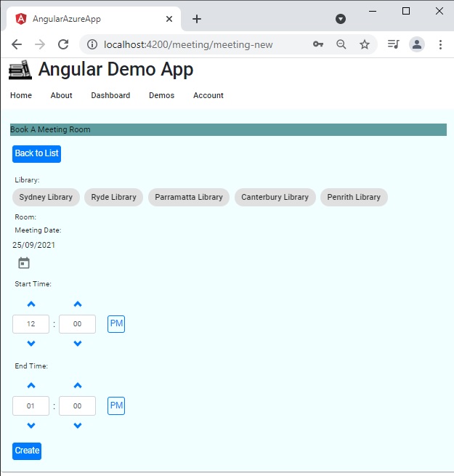Open saved passwords key icon
Screen dimensions: 454x476
(317, 44)
